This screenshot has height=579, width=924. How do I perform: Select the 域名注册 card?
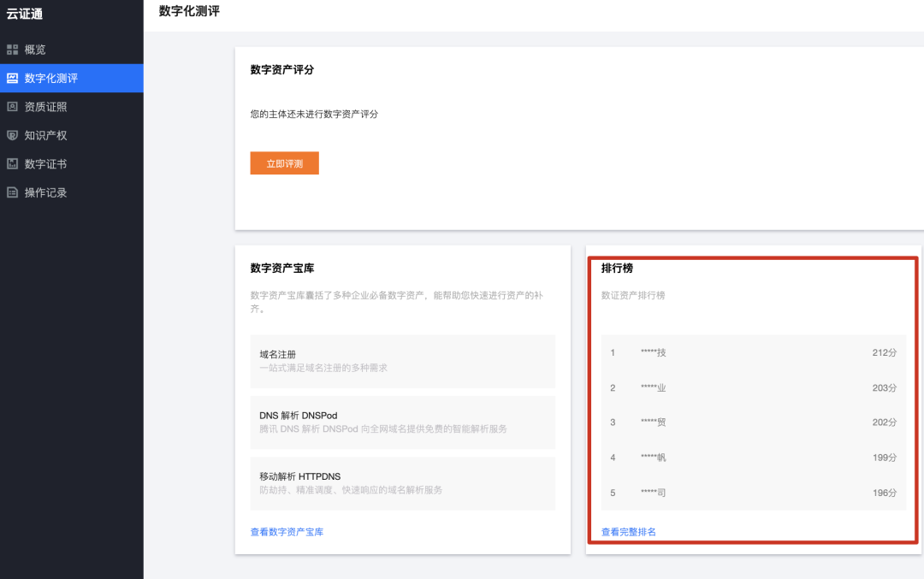click(402, 361)
